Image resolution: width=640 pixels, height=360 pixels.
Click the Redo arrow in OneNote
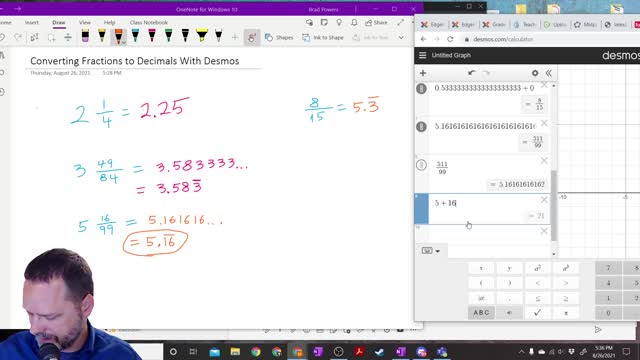click(18, 38)
